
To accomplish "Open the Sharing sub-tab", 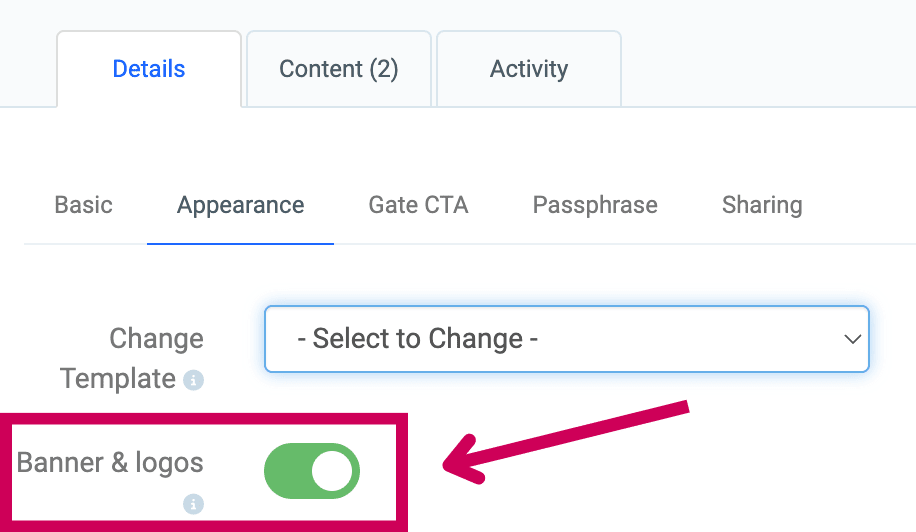I will coord(762,206).
